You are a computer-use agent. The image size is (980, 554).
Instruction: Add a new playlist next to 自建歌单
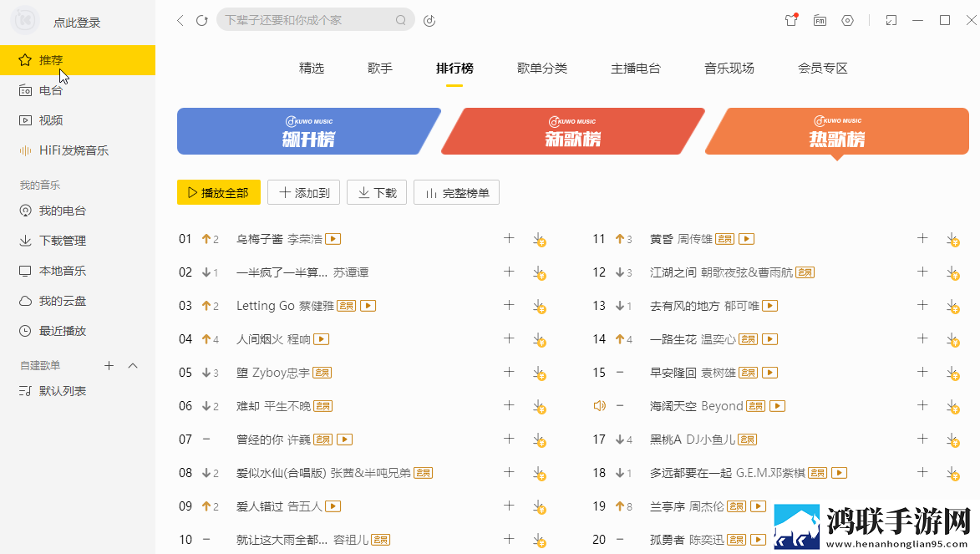(109, 365)
